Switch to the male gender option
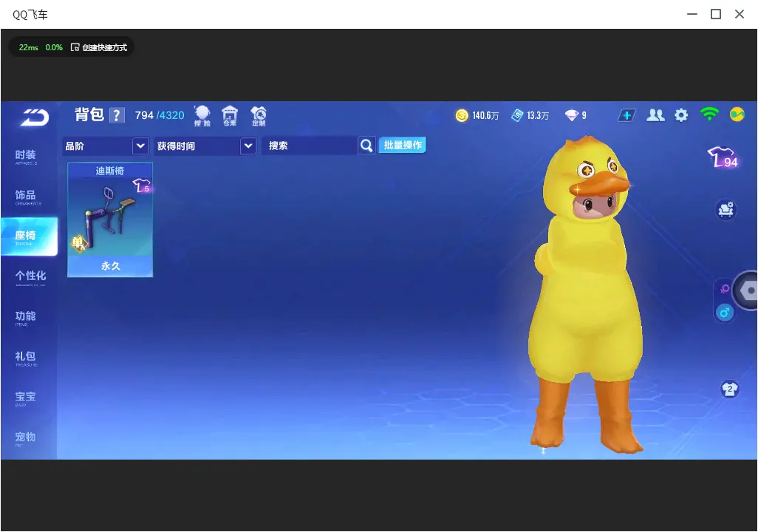Screen dimensions: 758x532 click(724, 313)
